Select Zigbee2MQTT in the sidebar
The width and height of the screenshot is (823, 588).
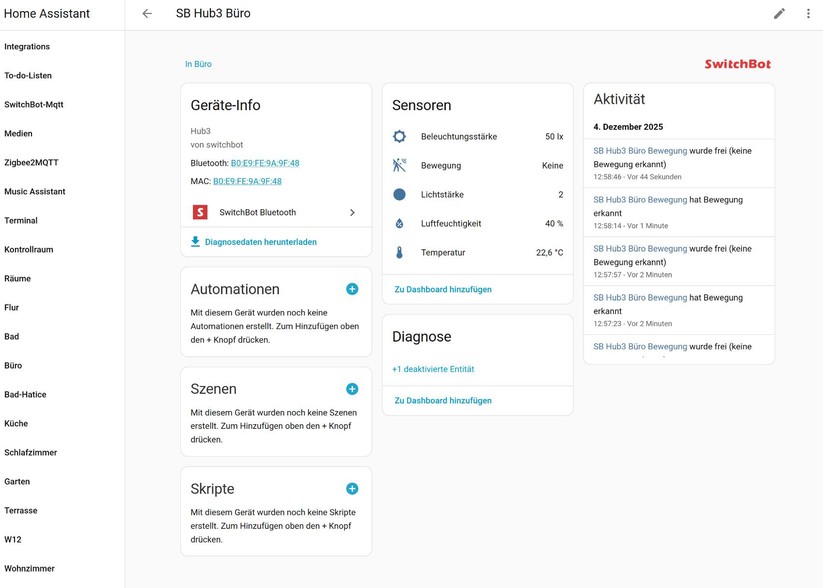pyautogui.click(x=32, y=162)
